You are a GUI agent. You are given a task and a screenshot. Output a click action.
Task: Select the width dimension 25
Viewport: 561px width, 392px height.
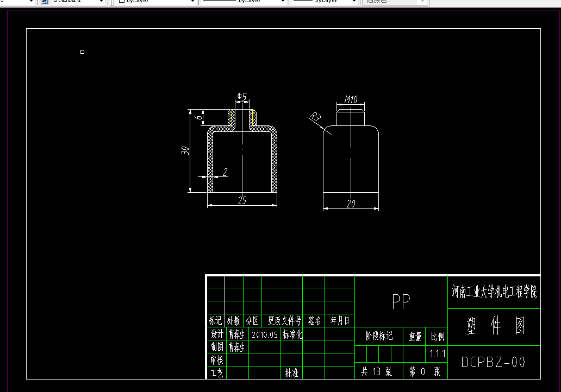pyautogui.click(x=242, y=200)
